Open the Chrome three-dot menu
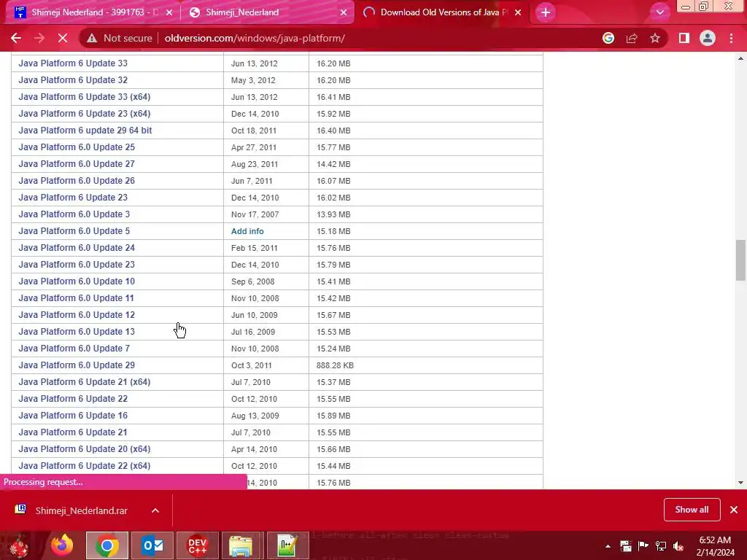 coord(731,38)
